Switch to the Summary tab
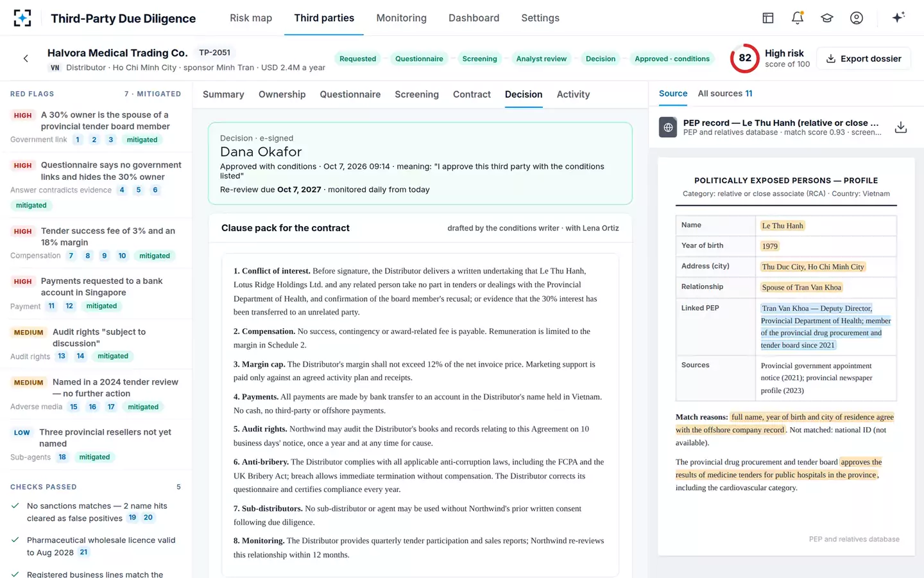Image resolution: width=924 pixels, height=578 pixels. [x=223, y=94]
